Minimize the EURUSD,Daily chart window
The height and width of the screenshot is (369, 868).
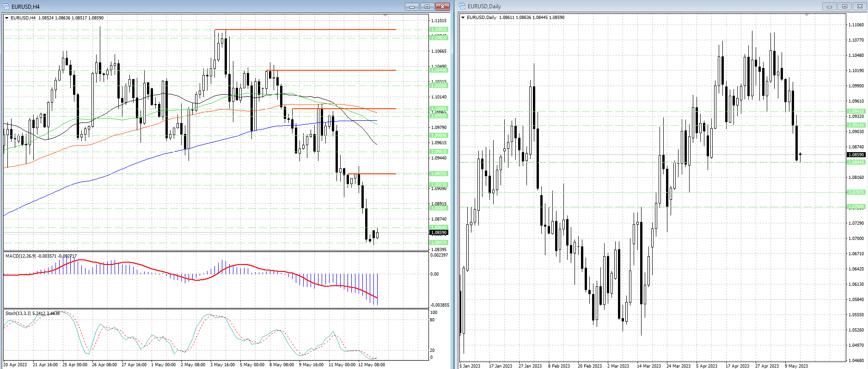point(829,6)
